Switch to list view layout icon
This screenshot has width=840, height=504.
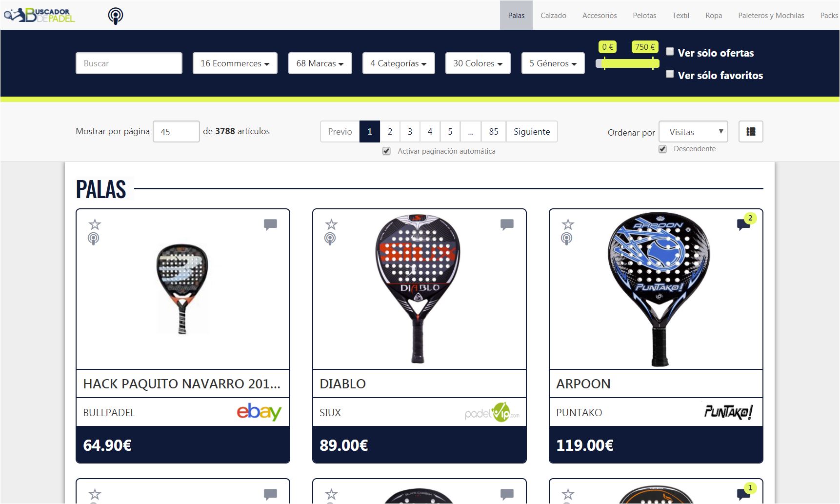[751, 132]
